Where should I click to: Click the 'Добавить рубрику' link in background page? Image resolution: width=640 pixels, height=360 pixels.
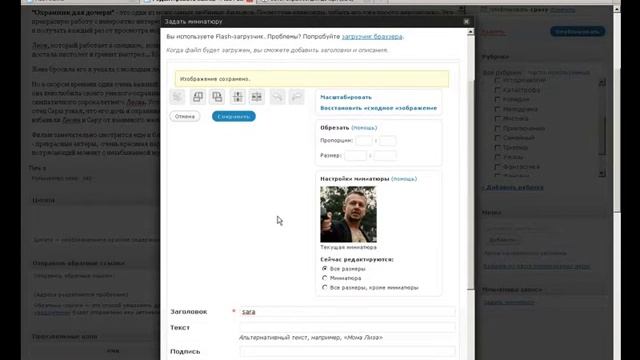(x=513, y=188)
